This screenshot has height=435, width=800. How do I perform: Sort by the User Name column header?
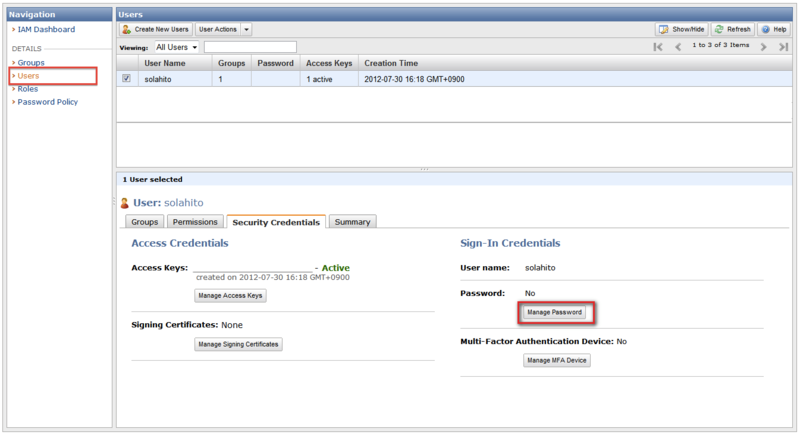pos(175,63)
